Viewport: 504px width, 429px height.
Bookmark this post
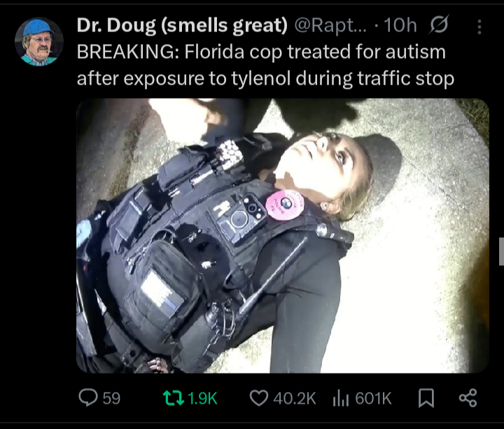(x=426, y=398)
